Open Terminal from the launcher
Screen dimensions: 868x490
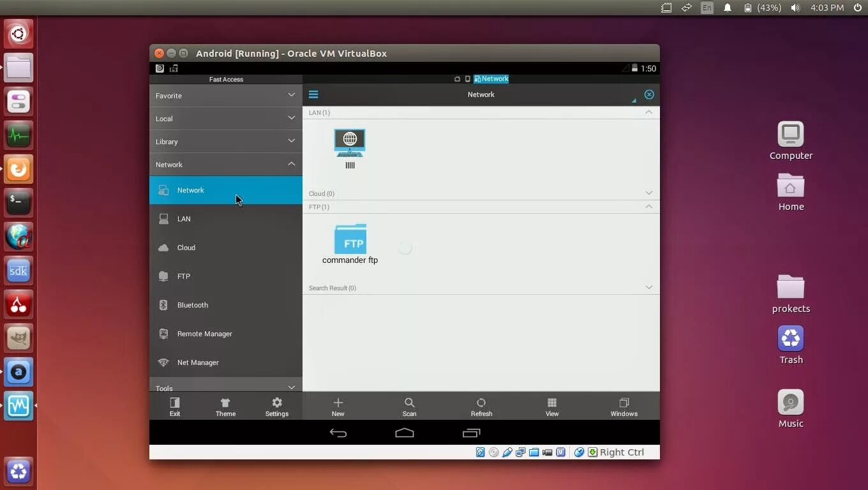pyautogui.click(x=19, y=203)
